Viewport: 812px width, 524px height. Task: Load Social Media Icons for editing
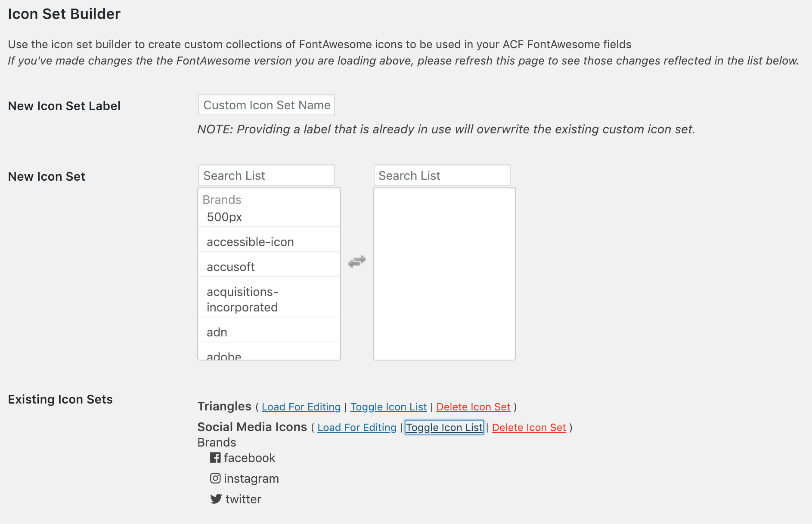point(356,427)
